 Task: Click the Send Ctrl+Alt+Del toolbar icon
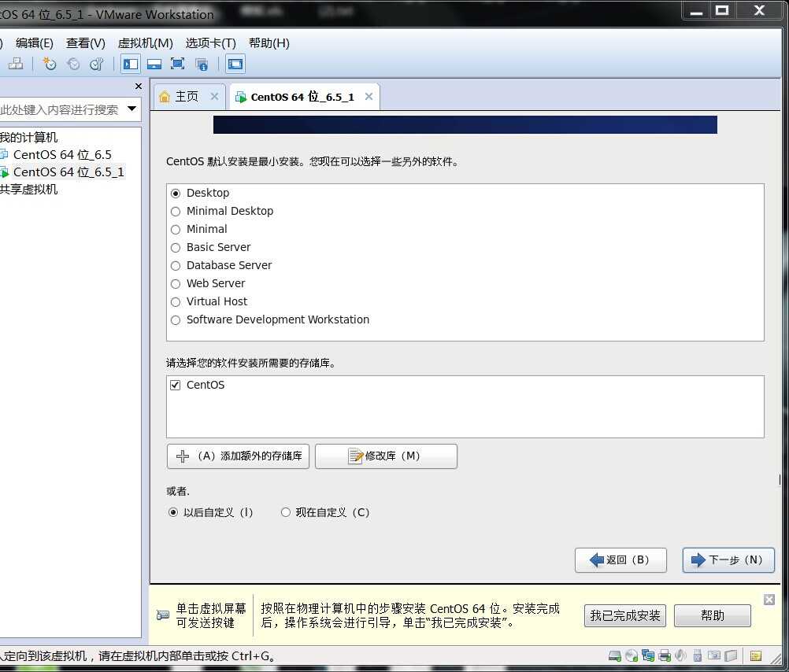(16, 64)
